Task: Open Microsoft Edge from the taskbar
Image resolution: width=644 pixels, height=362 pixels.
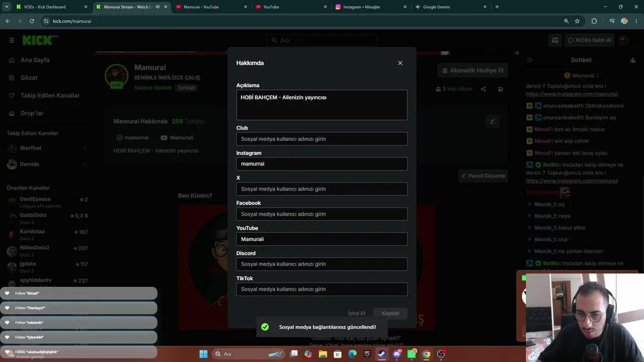Action: pyautogui.click(x=352, y=354)
